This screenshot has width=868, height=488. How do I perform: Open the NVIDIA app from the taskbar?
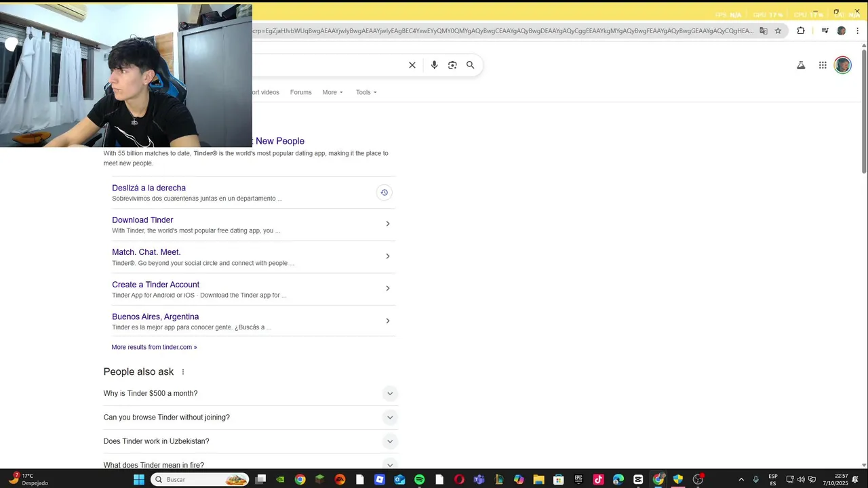[x=280, y=479]
